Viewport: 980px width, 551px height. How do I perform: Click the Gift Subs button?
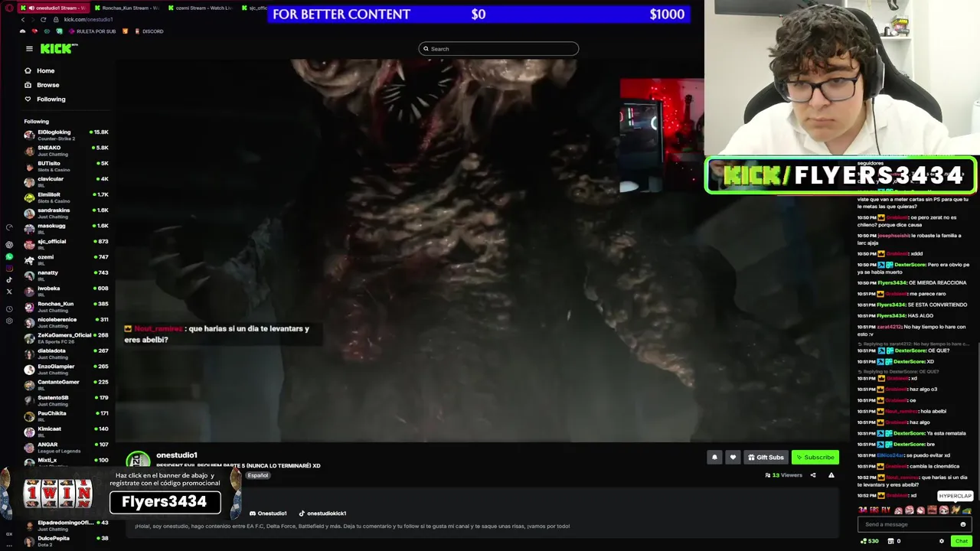pos(766,457)
